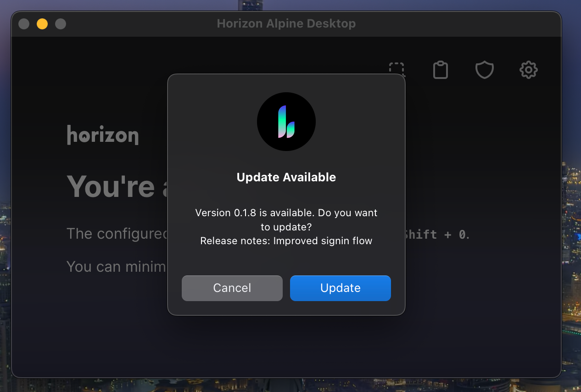
Task: Click the Horizon Alpine Desktop title bar
Action: [286, 23]
